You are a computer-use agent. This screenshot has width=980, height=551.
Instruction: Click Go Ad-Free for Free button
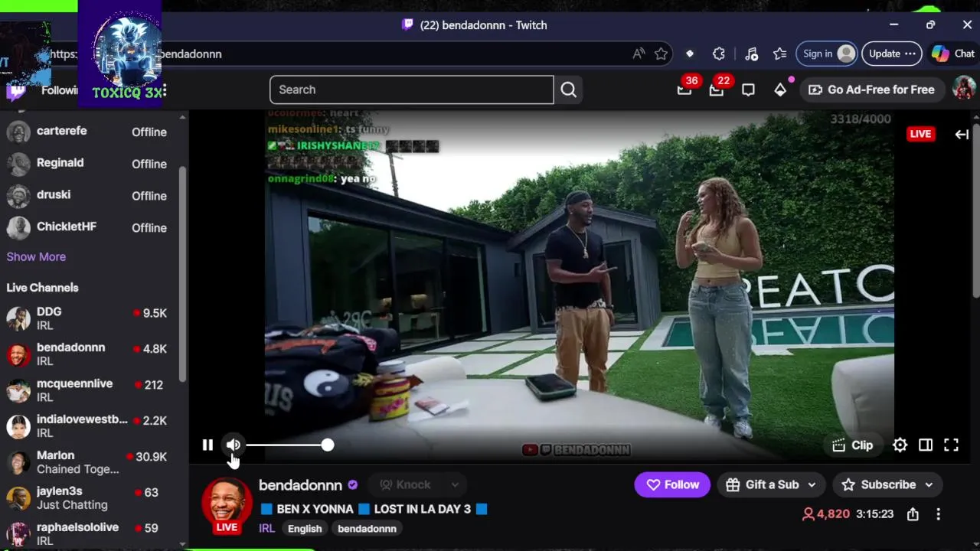point(871,90)
